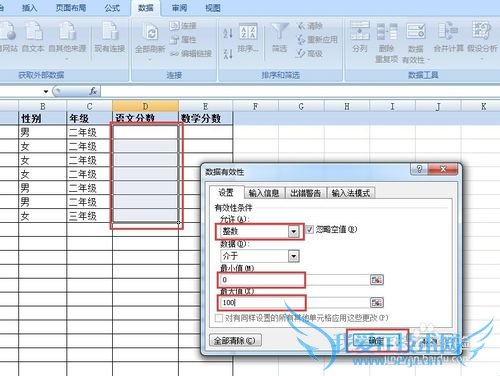Open Advanced filter command
The width and height of the screenshot is (500, 376).
coord(310,53)
